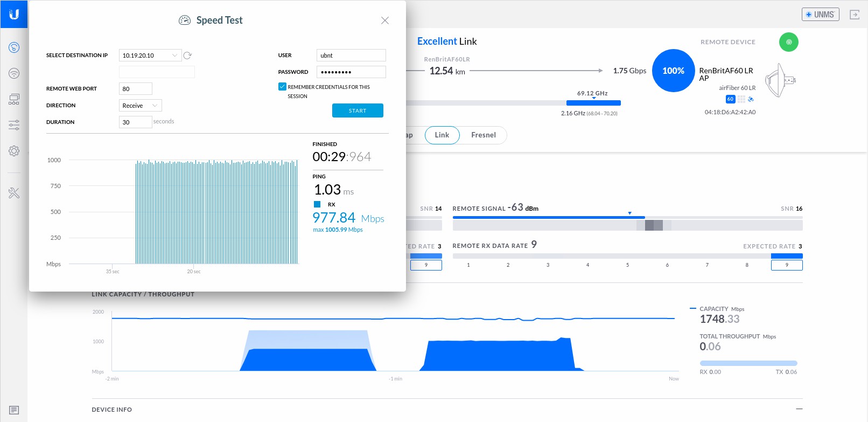
Task: Close the Speed Test dialog
Action: pyautogui.click(x=385, y=20)
